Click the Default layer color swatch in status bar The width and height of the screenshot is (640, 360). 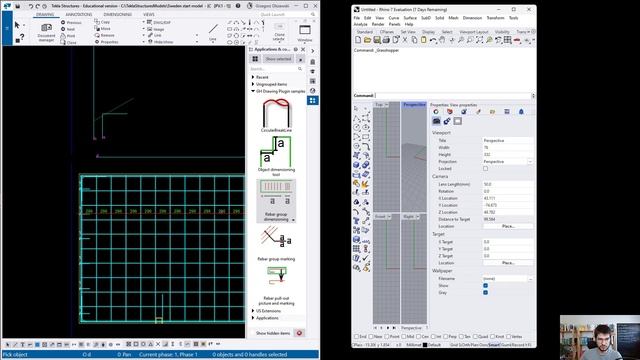pyautogui.click(x=425, y=345)
